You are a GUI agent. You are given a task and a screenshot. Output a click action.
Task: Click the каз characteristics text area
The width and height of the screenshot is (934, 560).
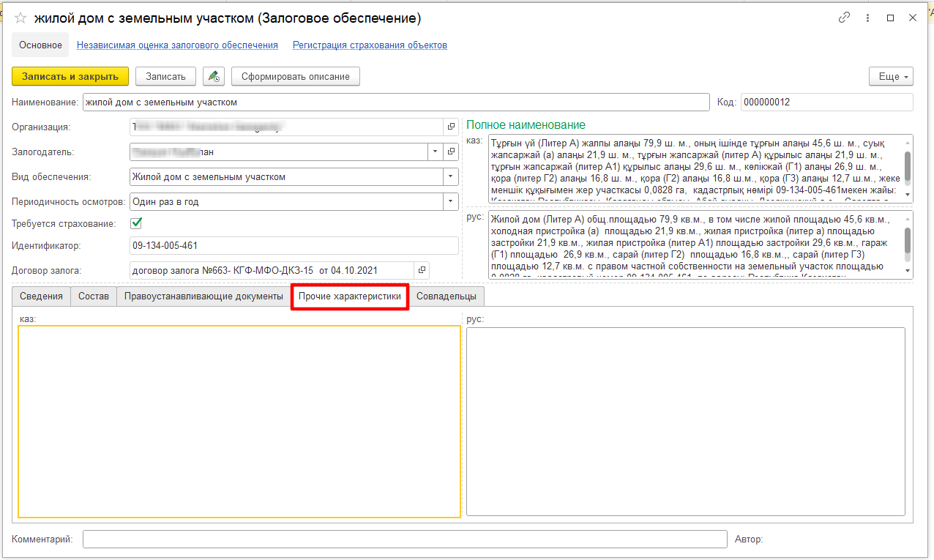239,422
